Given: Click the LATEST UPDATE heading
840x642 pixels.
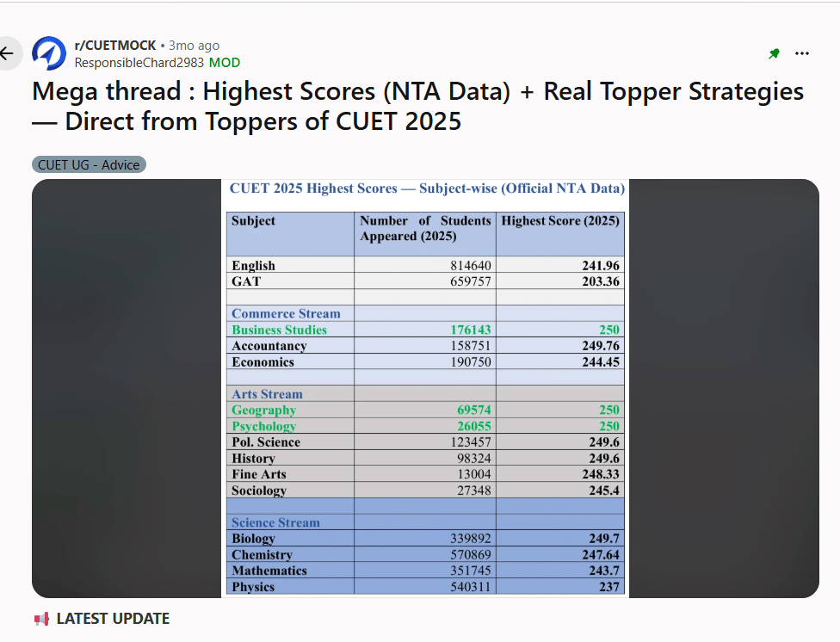Looking at the screenshot, I should pyautogui.click(x=113, y=619).
